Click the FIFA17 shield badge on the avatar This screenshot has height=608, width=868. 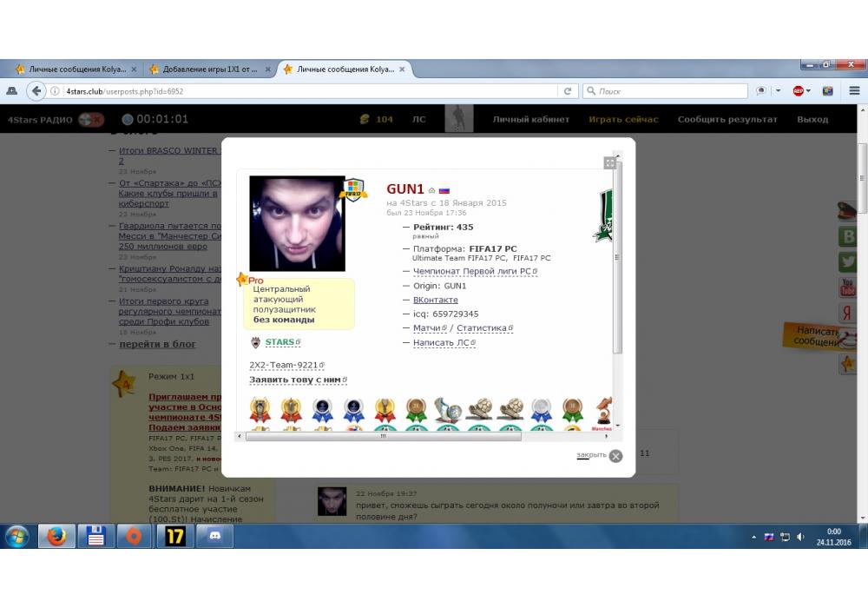pos(354,189)
